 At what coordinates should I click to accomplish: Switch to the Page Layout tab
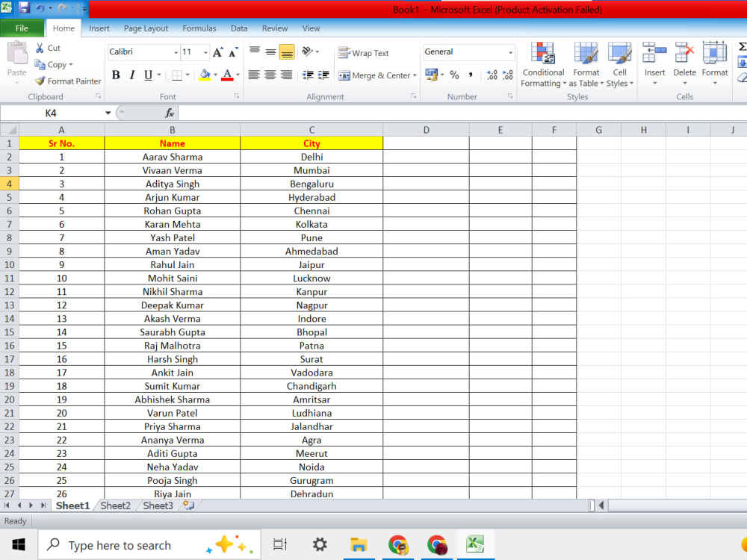click(x=146, y=28)
